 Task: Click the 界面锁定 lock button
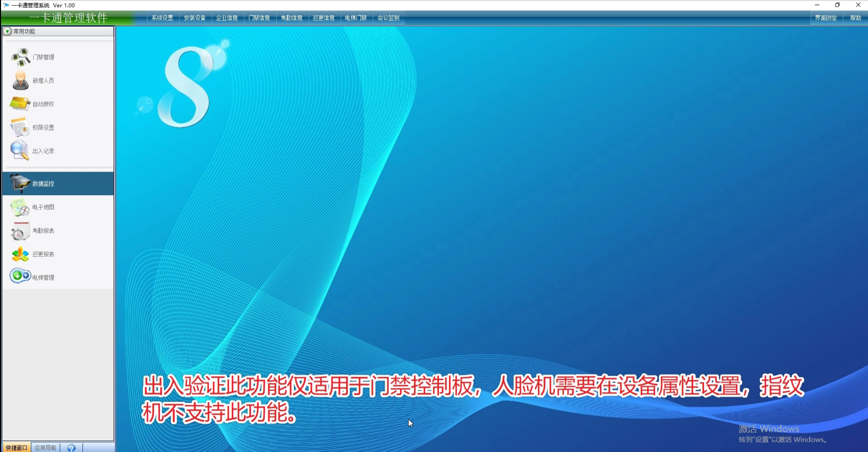[x=825, y=18]
